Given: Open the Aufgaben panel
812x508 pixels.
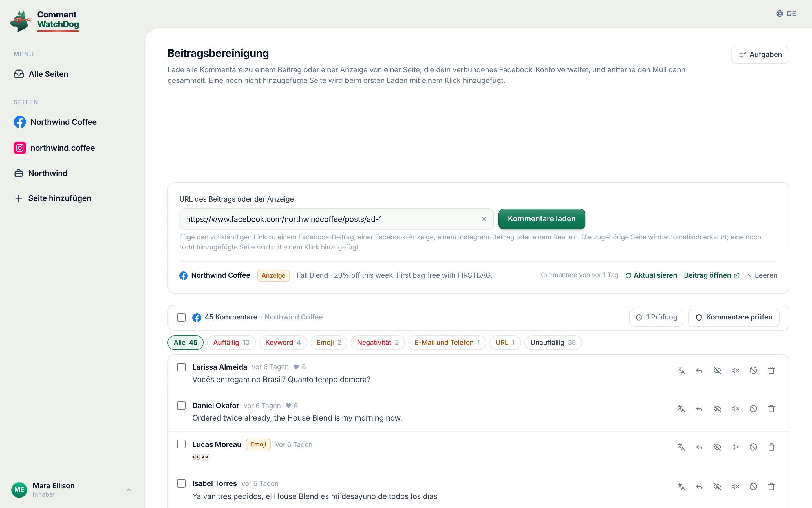Looking at the screenshot, I should pos(760,54).
